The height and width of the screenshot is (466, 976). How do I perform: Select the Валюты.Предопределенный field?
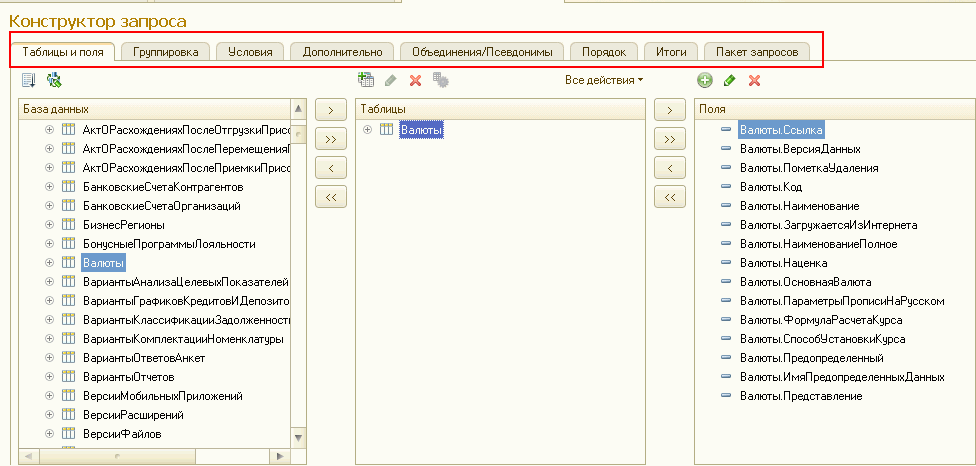[x=812, y=358]
